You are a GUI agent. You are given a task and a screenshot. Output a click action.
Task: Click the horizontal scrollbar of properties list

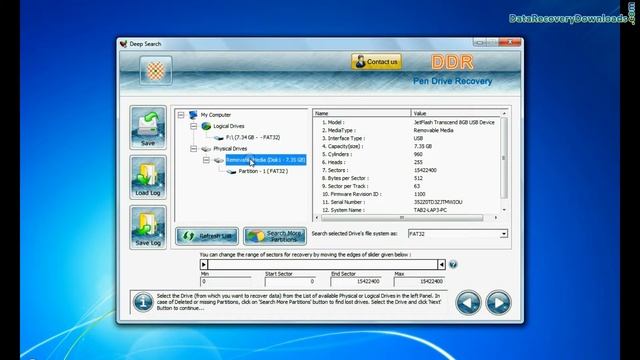point(402,218)
